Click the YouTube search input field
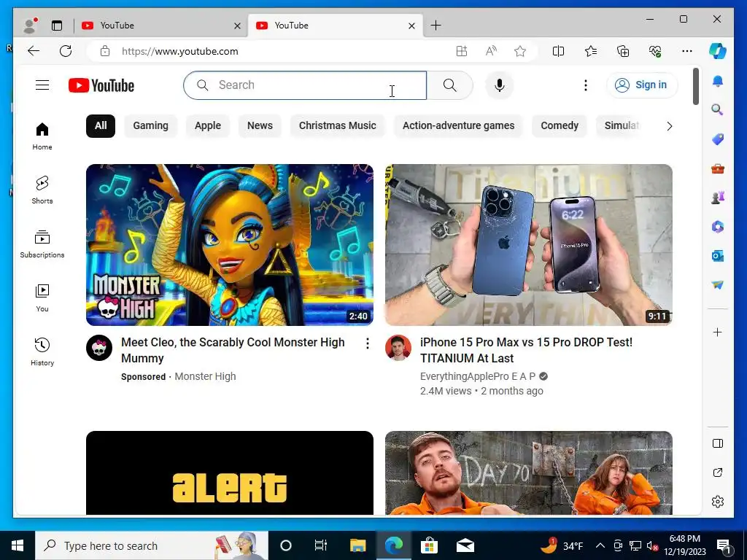This screenshot has height=560, width=747. [305, 85]
